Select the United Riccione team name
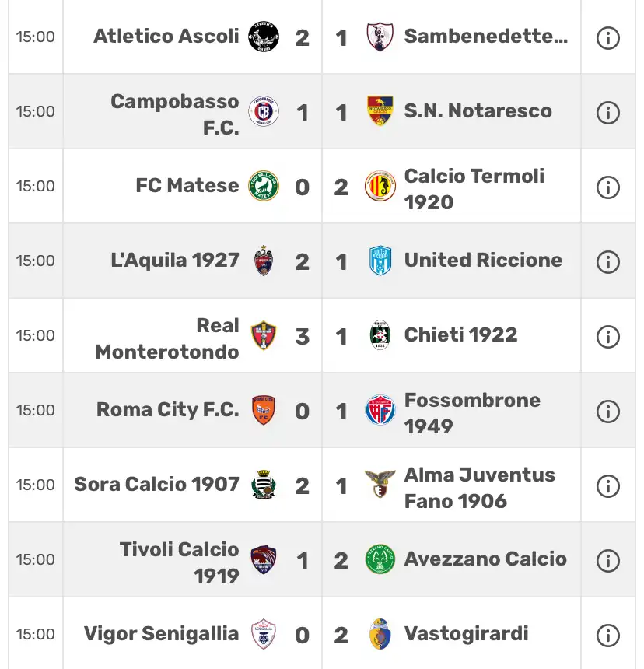The height and width of the screenshot is (669, 644). [x=483, y=261]
